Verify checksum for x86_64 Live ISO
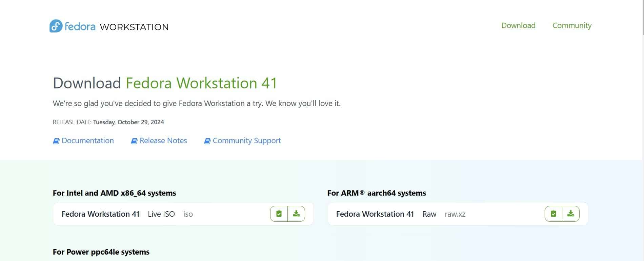Image resolution: width=644 pixels, height=261 pixels. 279,214
